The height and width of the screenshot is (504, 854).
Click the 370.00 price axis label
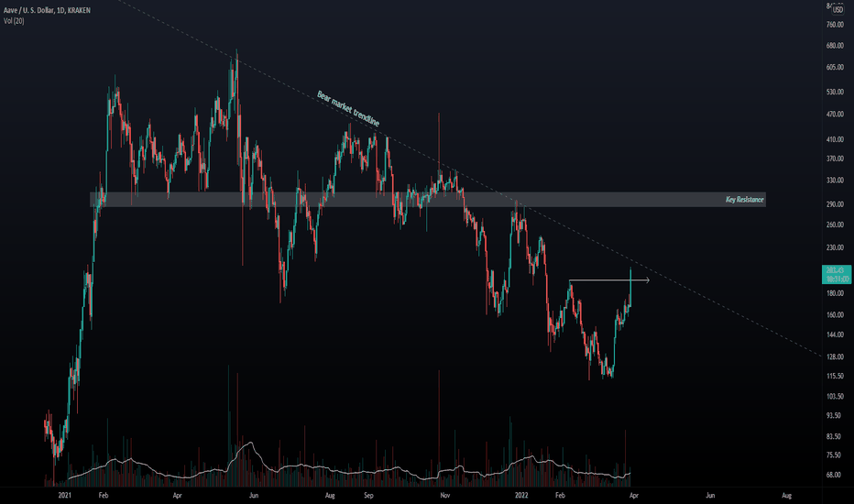tap(835, 159)
